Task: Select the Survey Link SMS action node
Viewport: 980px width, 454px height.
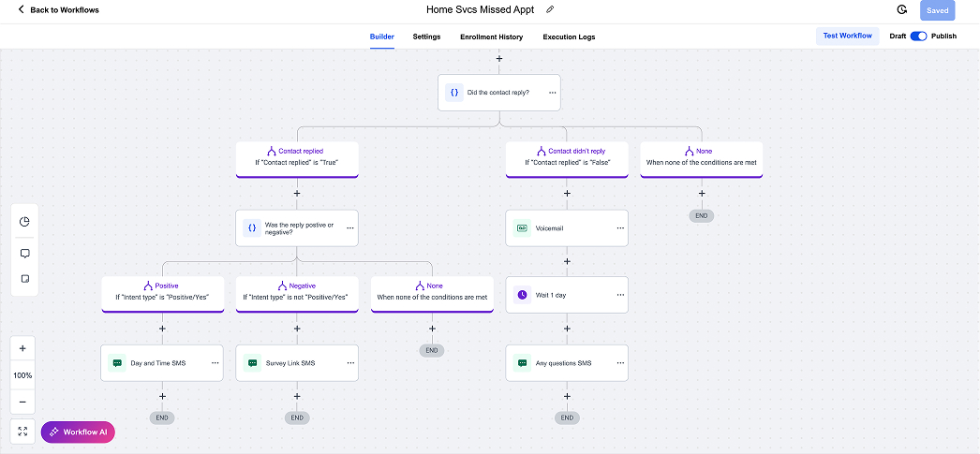Action: (x=290, y=363)
